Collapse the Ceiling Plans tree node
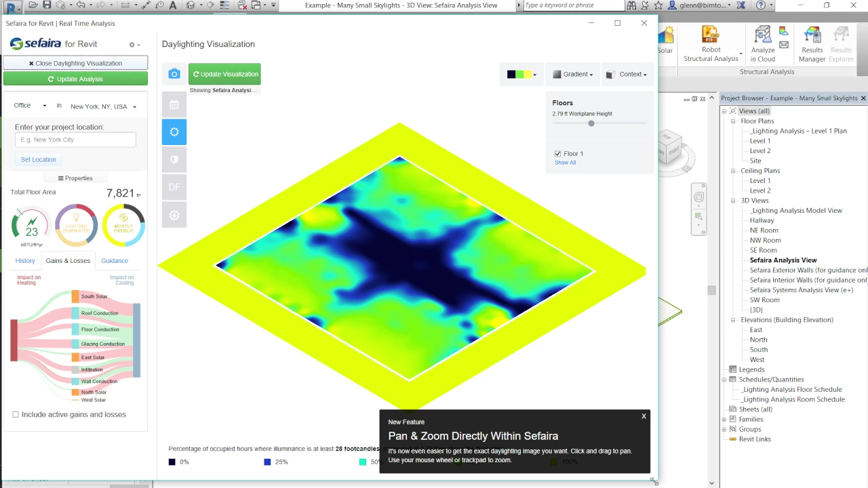The image size is (868, 488). (733, 171)
